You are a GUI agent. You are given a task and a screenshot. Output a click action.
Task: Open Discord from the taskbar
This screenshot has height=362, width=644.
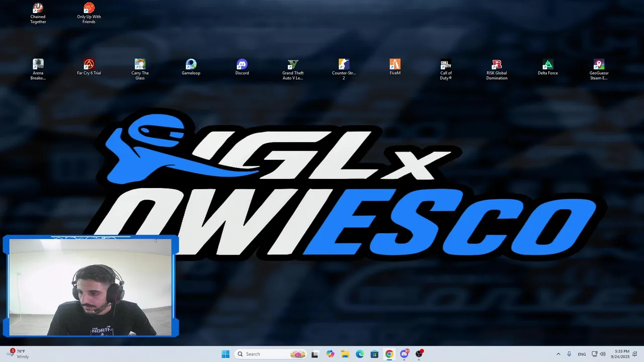404,354
